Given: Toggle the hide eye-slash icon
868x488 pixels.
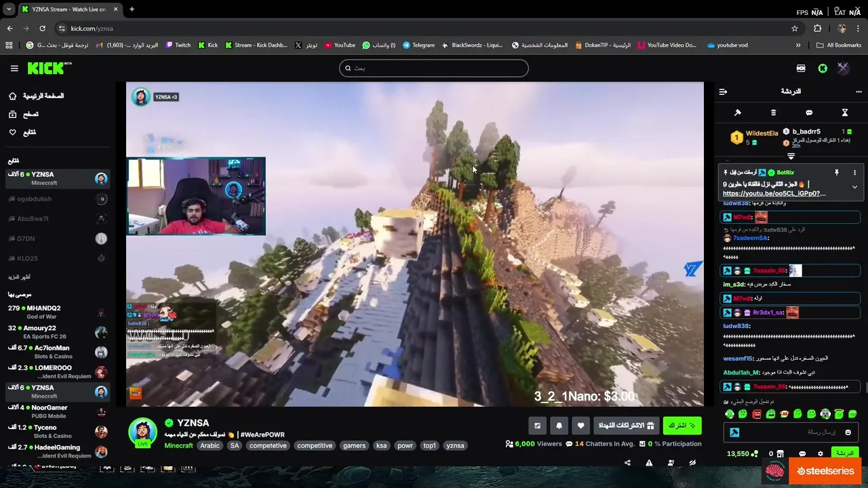Looking at the screenshot, I should point(692,463).
